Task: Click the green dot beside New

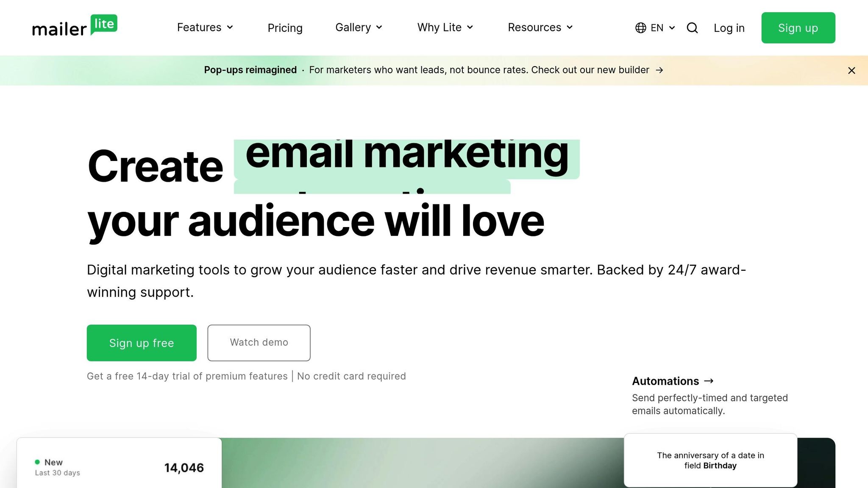Action: tap(37, 462)
